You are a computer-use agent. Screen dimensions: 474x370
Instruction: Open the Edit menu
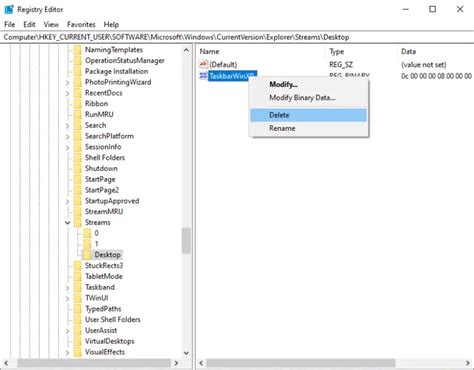pyautogui.click(x=29, y=25)
